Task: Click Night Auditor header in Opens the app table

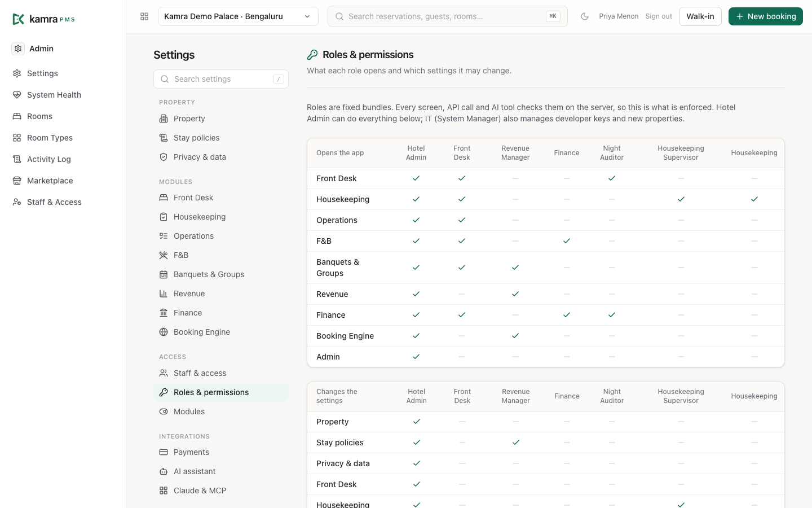Action: pos(612,153)
